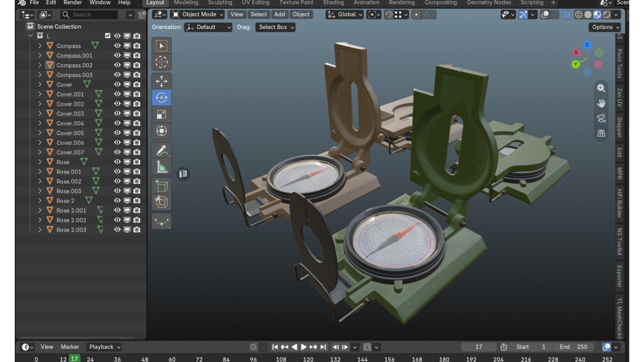
Task: Open the Global orientation dropdown
Action: pos(345,14)
